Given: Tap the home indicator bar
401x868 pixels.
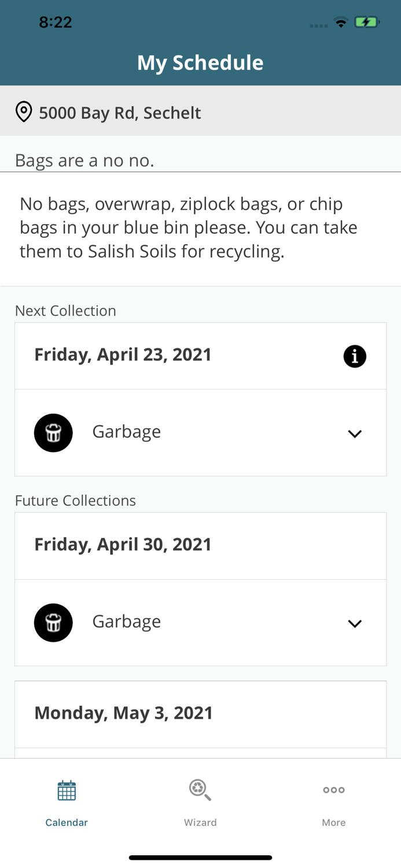Looking at the screenshot, I should 200,857.
